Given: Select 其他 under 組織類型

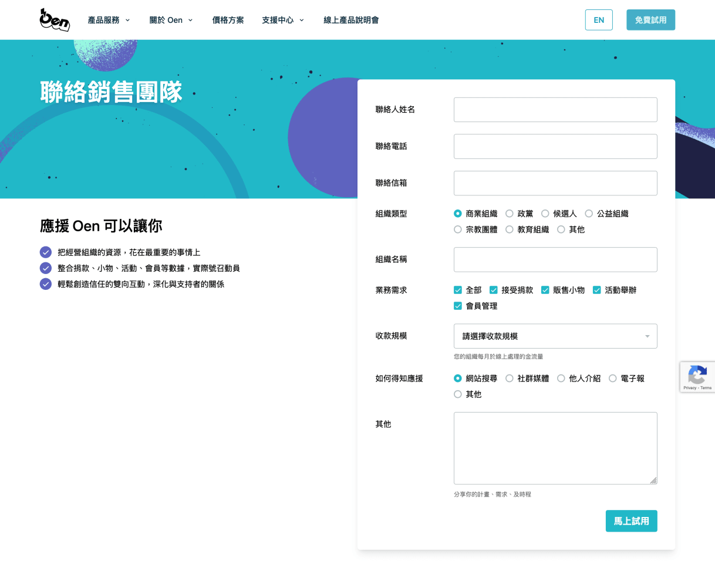Looking at the screenshot, I should coord(561,229).
